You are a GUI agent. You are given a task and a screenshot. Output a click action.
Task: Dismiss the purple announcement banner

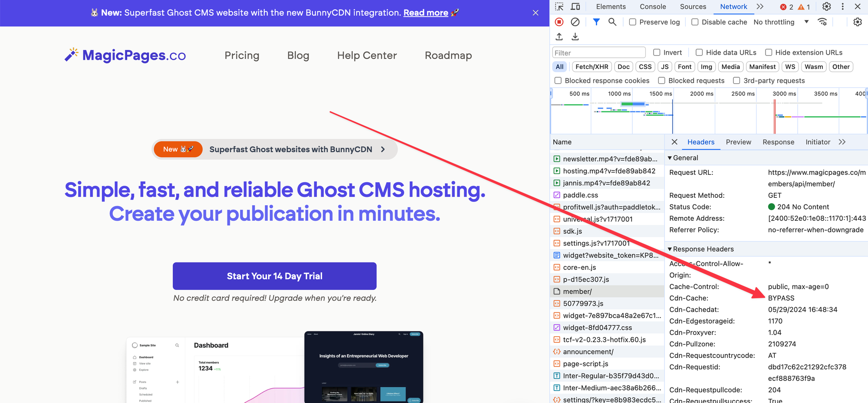click(536, 13)
